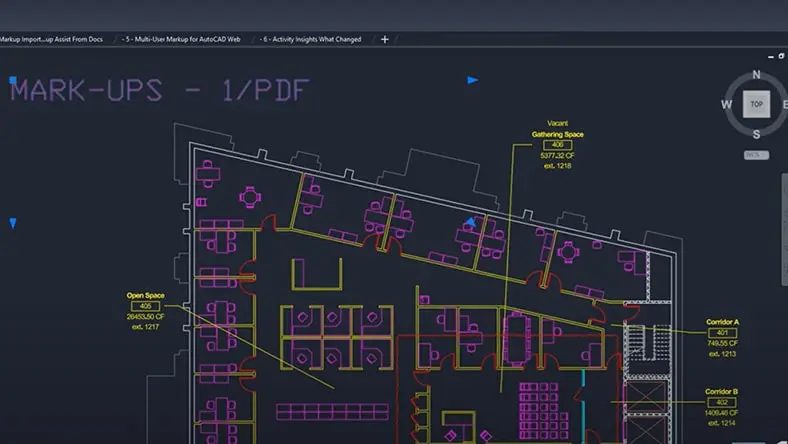Click the ext. 1214 annotation
788x444 pixels.
pos(722,423)
